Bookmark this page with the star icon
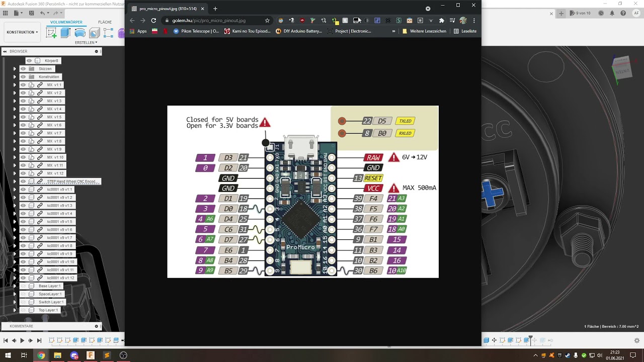 tap(267, 21)
